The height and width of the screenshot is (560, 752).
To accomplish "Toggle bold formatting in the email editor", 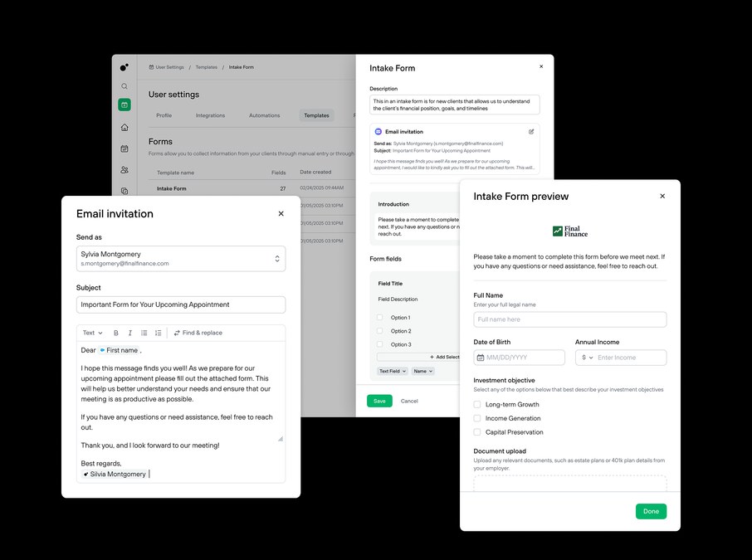I will tap(116, 333).
